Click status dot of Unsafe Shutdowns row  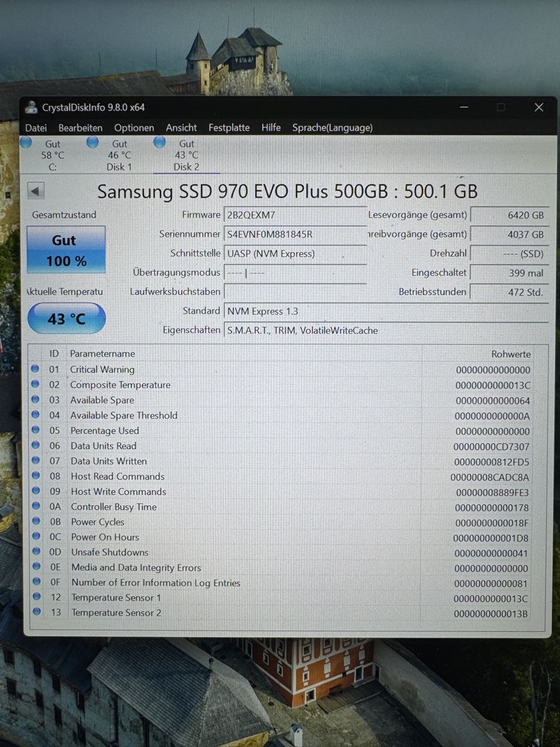click(x=36, y=552)
